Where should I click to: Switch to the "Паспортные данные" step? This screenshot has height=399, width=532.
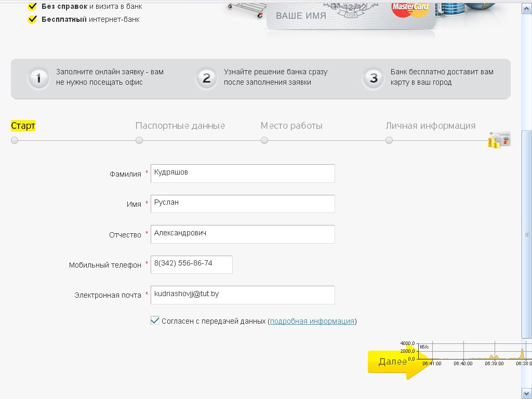[180, 126]
